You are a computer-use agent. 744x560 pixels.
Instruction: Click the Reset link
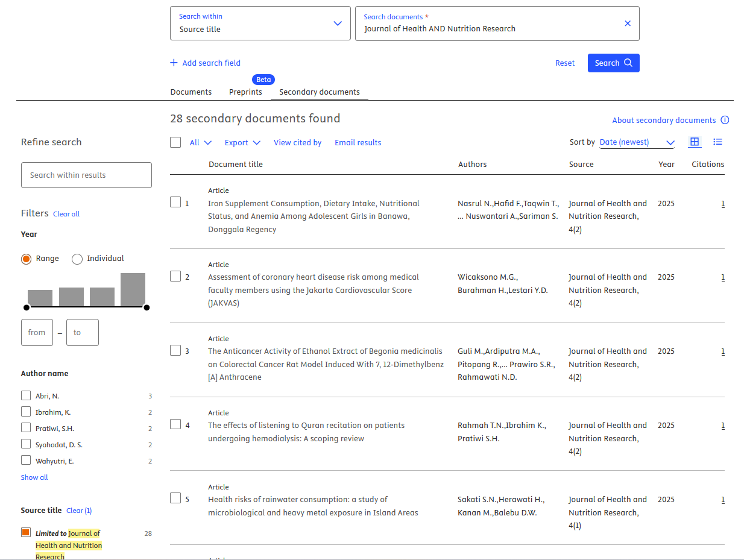(x=565, y=63)
